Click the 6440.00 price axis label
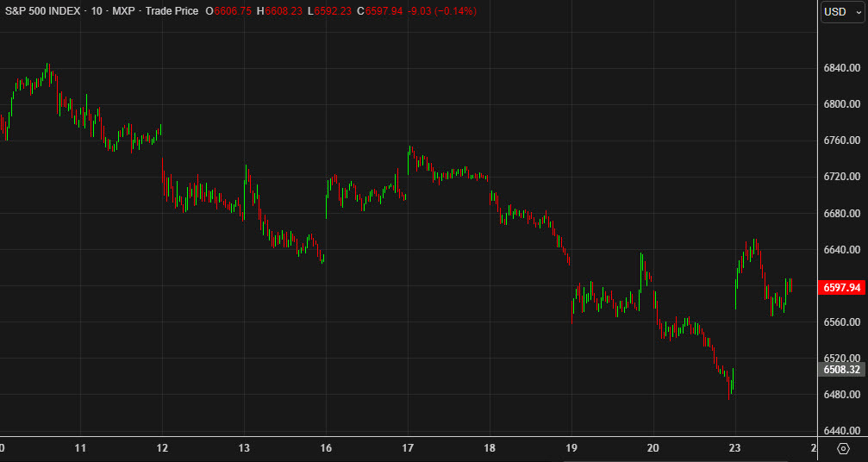Image resolution: width=868 pixels, height=462 pixels. [842, 430]
